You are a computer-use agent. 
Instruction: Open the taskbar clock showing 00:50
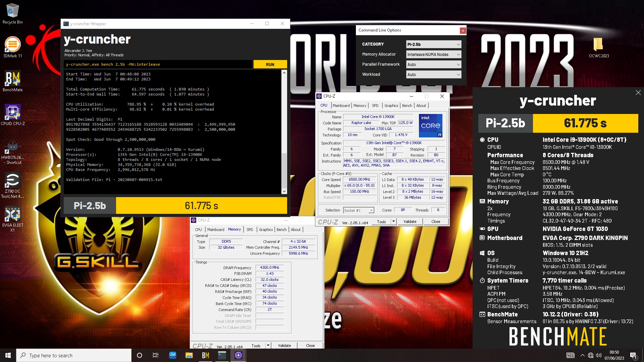614,355
